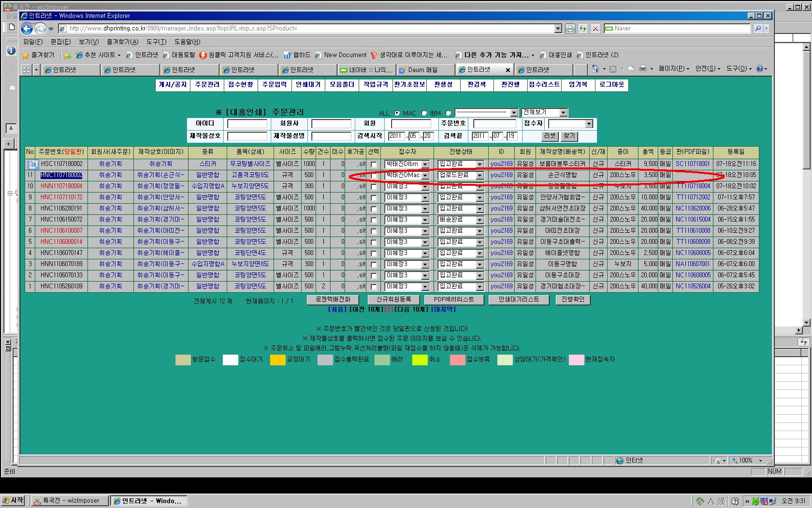Open the 도구(T) menu
Image resolution: width=812 pixels, height=508 pixels.
tap(156, 42)
